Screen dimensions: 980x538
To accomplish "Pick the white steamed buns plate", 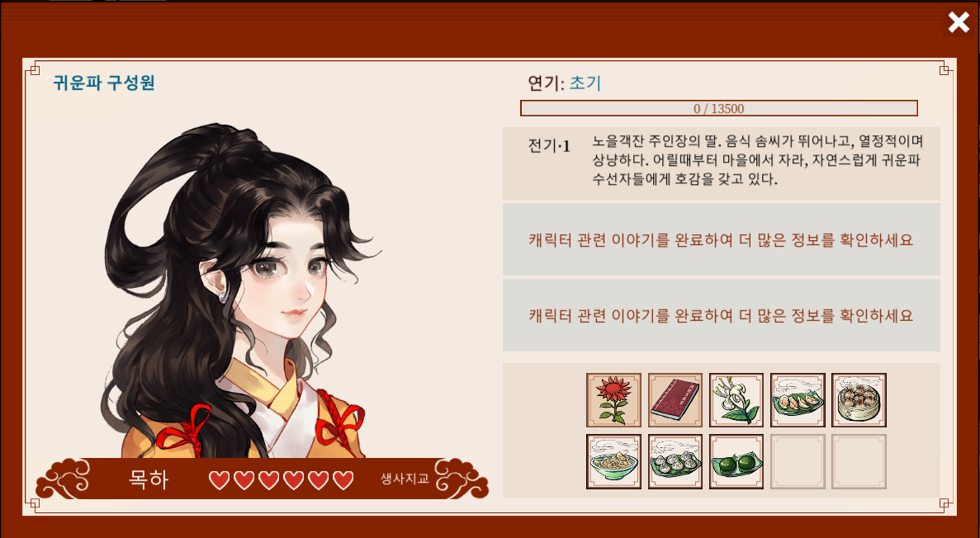I will [675, 461].
